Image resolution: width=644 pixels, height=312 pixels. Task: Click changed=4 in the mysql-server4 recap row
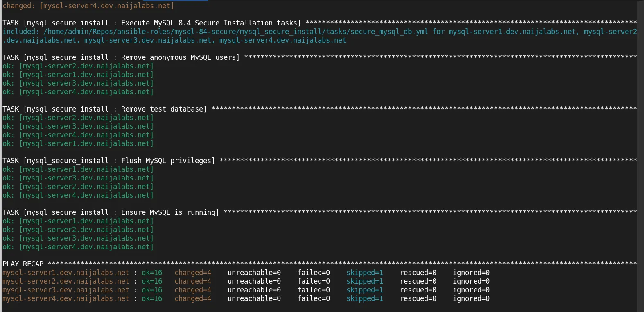[193, 298]
